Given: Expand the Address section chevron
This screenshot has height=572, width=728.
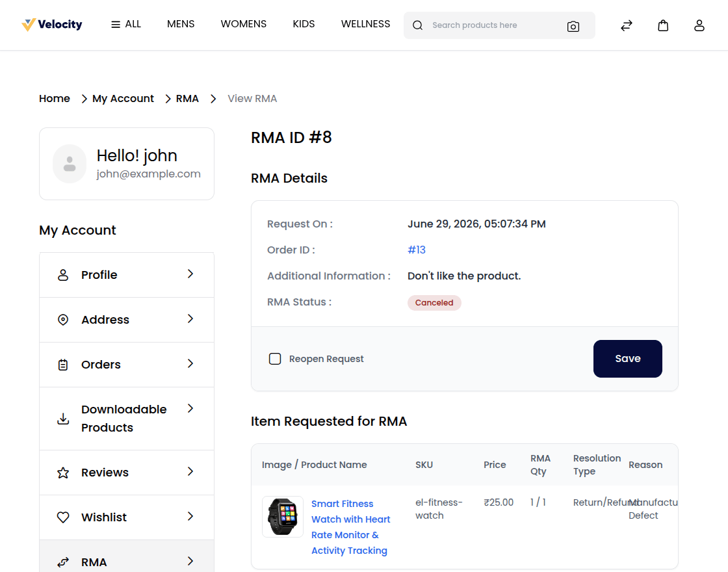Looking at the screenshot, I should (190, 319).
